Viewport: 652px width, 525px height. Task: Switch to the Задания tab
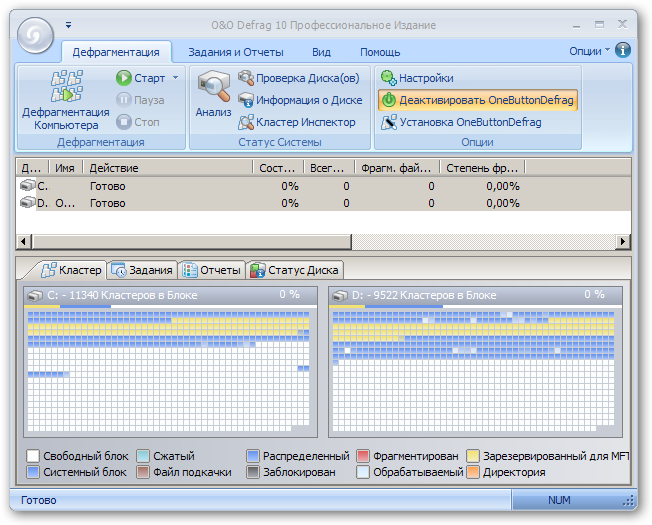coord(142,270)
